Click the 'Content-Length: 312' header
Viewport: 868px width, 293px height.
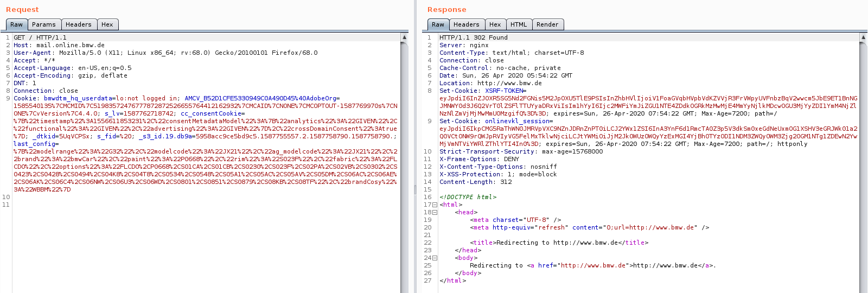(x=476, y=182)
